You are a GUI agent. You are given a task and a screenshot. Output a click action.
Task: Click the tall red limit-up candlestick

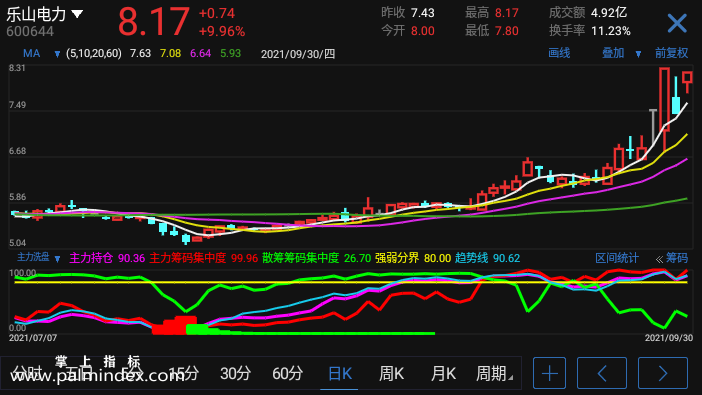pos(664,99)
